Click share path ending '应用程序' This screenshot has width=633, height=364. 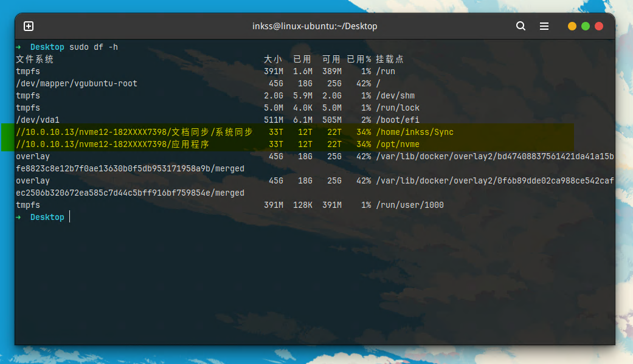point(112,144)
